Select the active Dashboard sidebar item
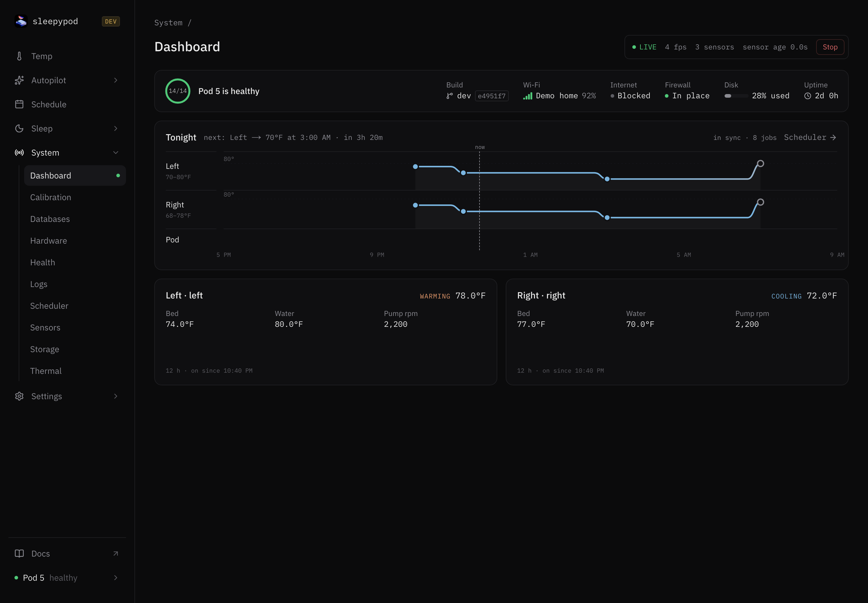868x603 pixels. [75, 176]
